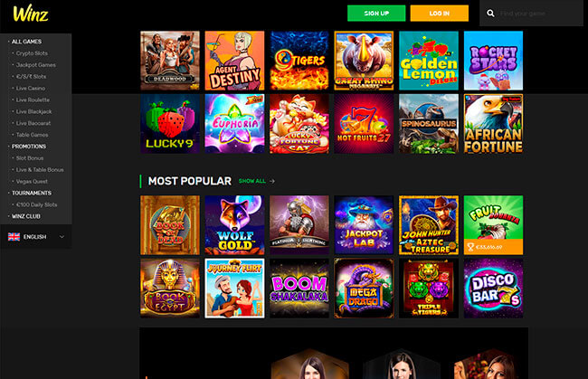This screenshot has width=588, height=379.
Task: Click the green Sign Up button
Action: 376,14
